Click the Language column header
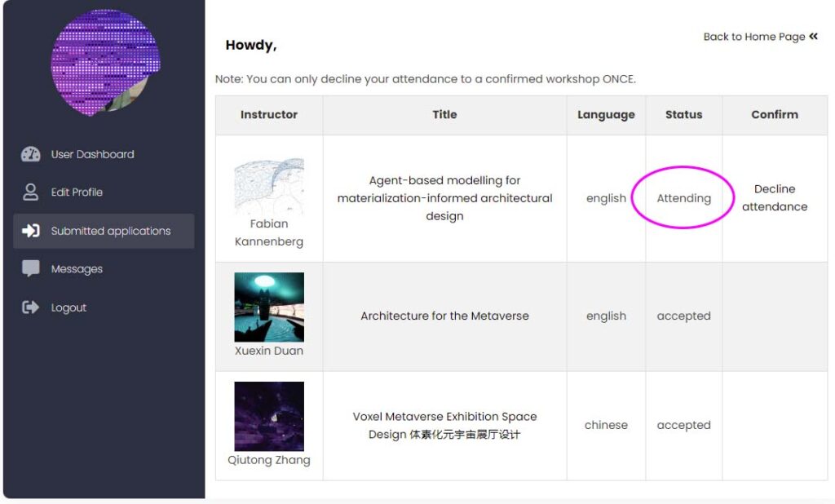 (x=606, y=115)
